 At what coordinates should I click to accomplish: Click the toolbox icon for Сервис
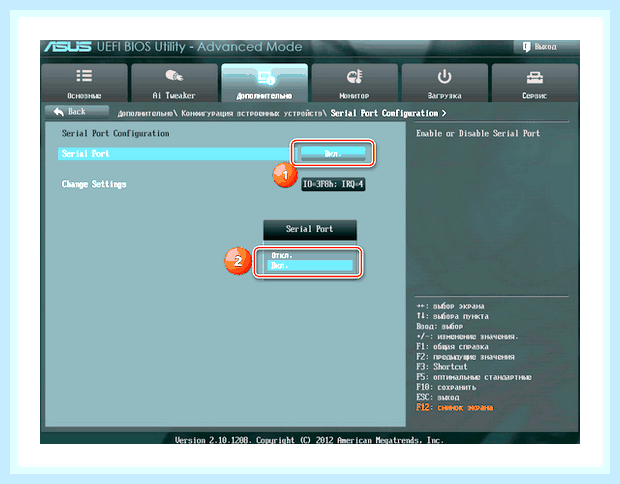pyautogui.click(x=535, y=77)
